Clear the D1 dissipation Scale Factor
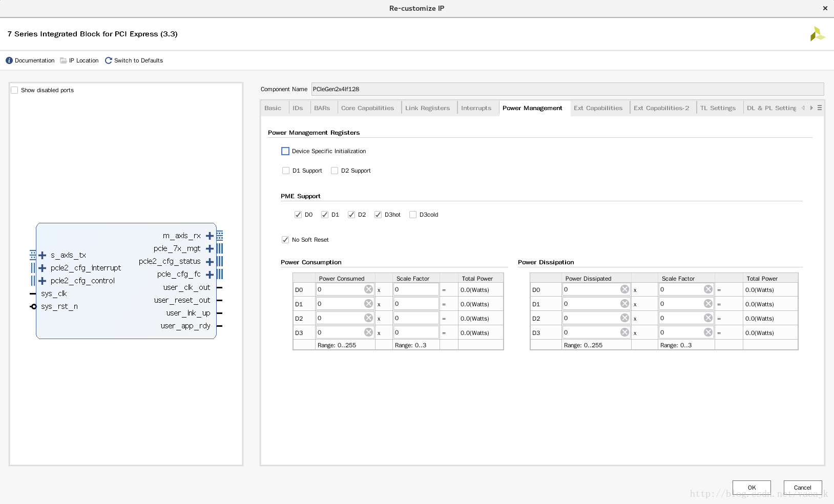The height and width of the screenshot is (504, 834). point(708,304)
